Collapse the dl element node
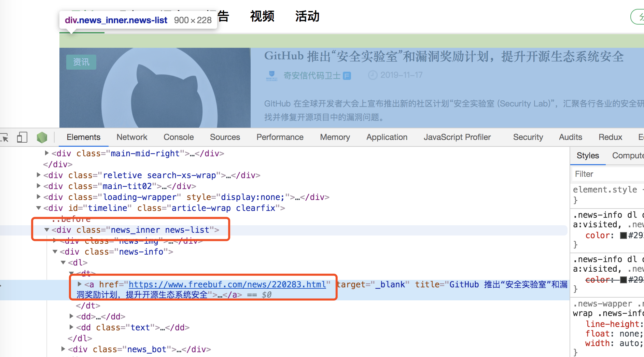 63,262
